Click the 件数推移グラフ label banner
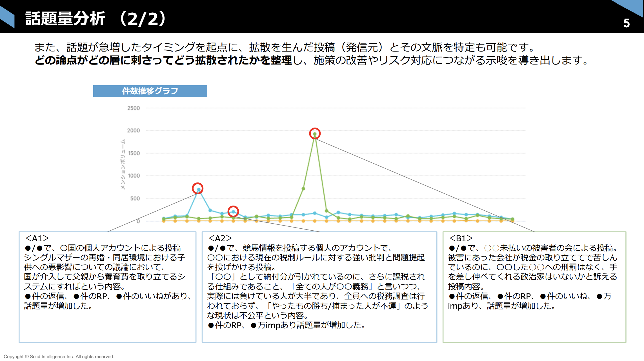 pos(150,91)
